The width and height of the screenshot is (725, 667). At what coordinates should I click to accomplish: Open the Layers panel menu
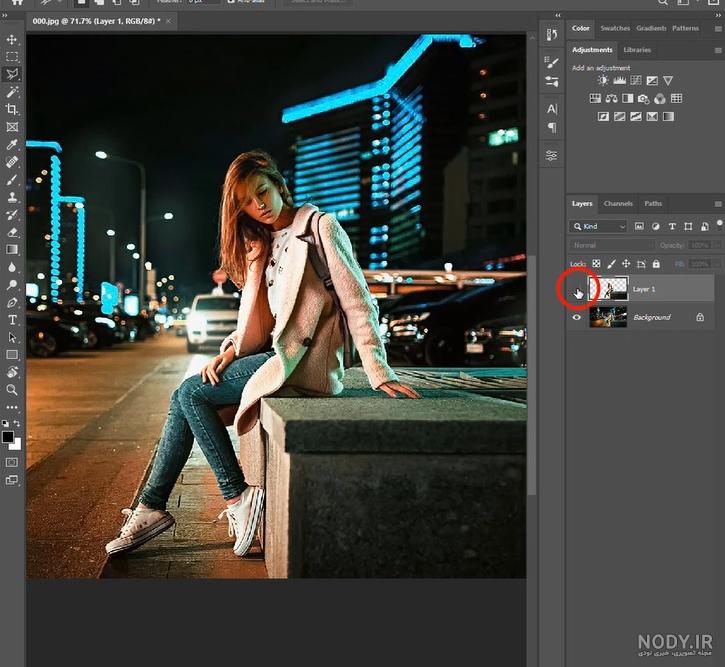718,204
